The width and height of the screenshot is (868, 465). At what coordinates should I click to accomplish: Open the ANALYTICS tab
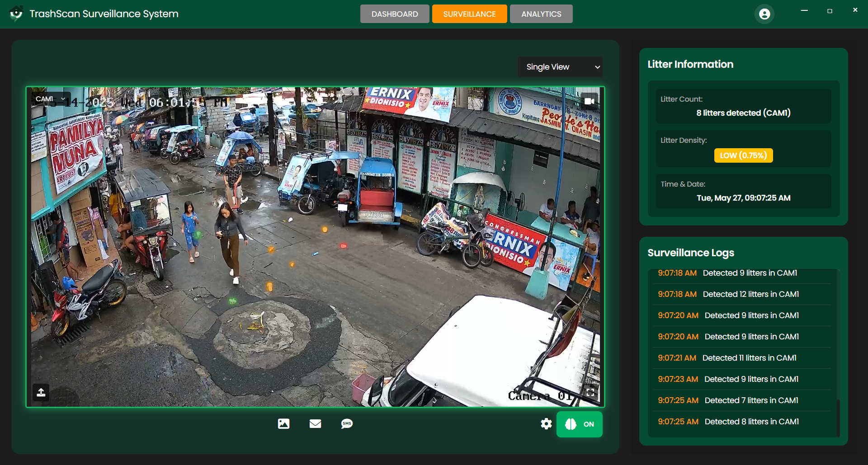tap(541, 14)
